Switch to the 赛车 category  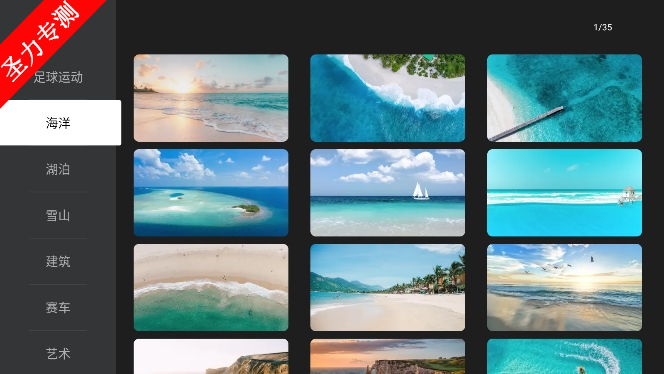(x=58, y=308)
